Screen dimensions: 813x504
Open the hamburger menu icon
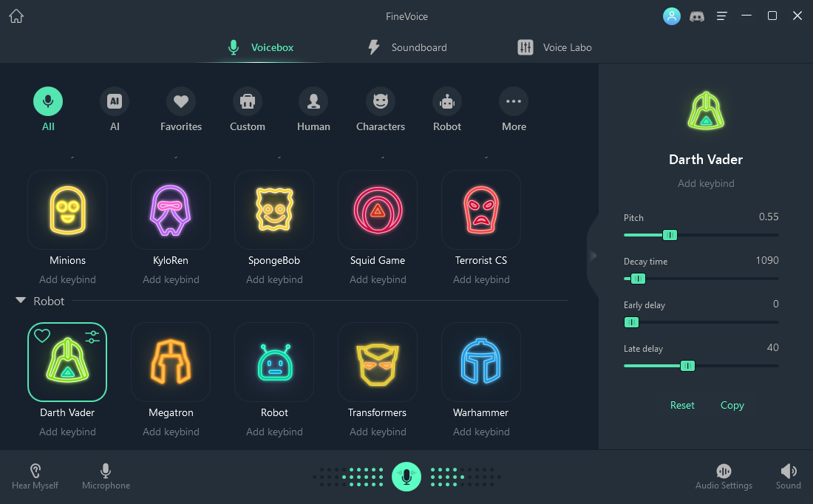(722, 16)
